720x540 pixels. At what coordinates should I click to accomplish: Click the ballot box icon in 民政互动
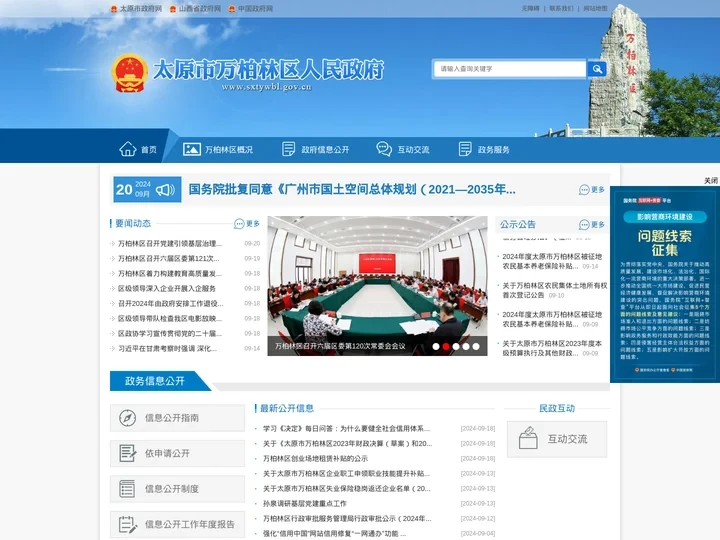tap(528, 438)
